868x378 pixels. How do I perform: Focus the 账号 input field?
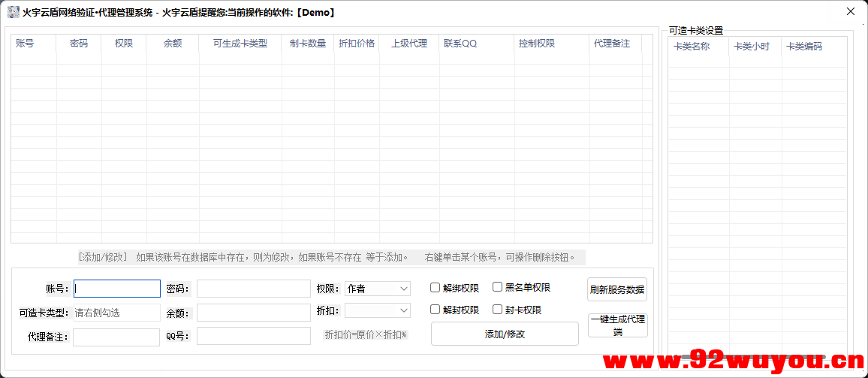click(x=116, y=289)
